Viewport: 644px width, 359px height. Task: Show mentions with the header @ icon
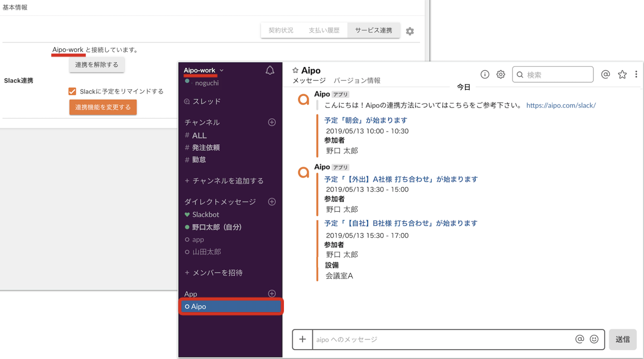605,74
